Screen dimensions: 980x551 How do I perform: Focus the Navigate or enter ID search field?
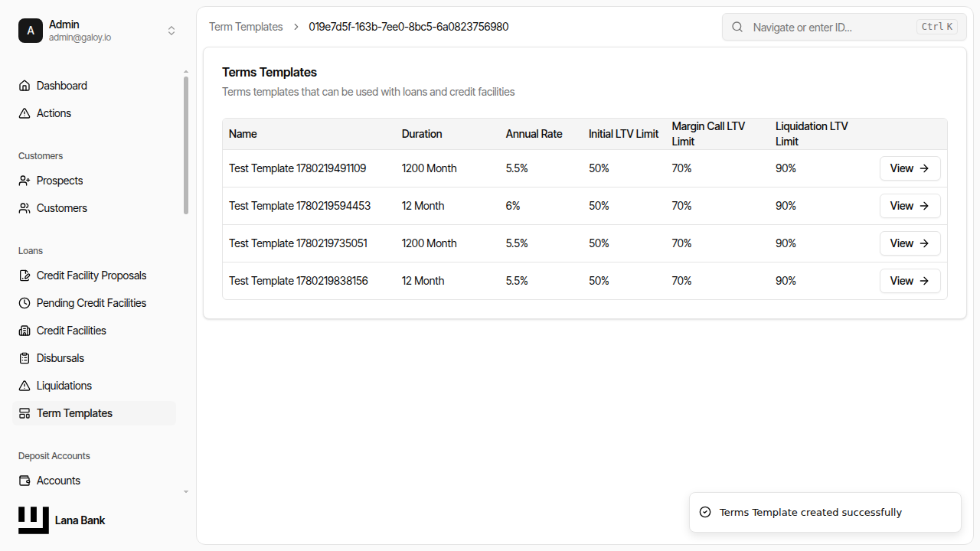pyautogui.click(x=844, y=27)
